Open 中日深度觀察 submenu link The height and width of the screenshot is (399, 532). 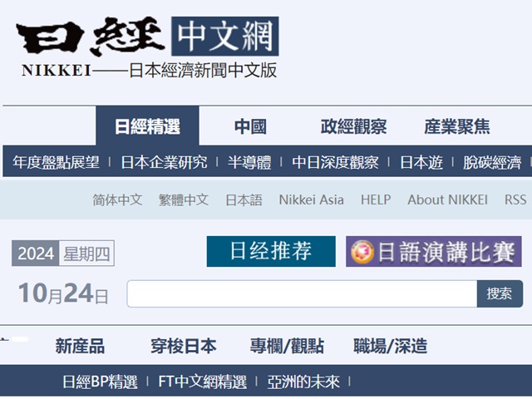click(335, 162)
